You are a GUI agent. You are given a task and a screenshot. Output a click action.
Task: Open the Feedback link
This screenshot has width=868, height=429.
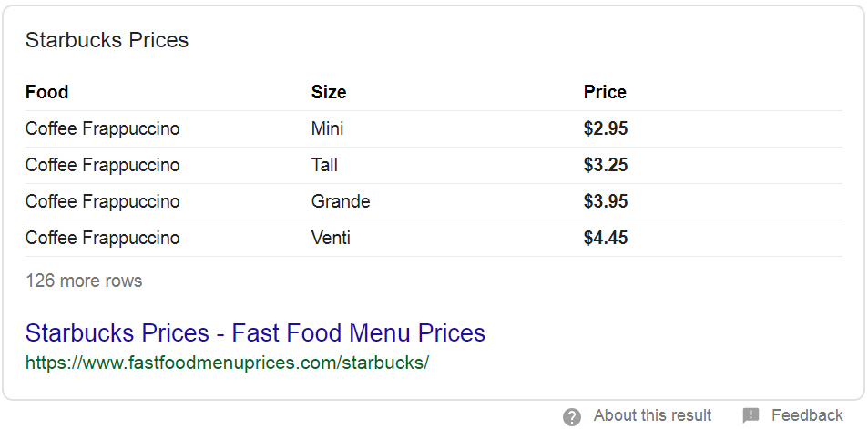[807, 415]
